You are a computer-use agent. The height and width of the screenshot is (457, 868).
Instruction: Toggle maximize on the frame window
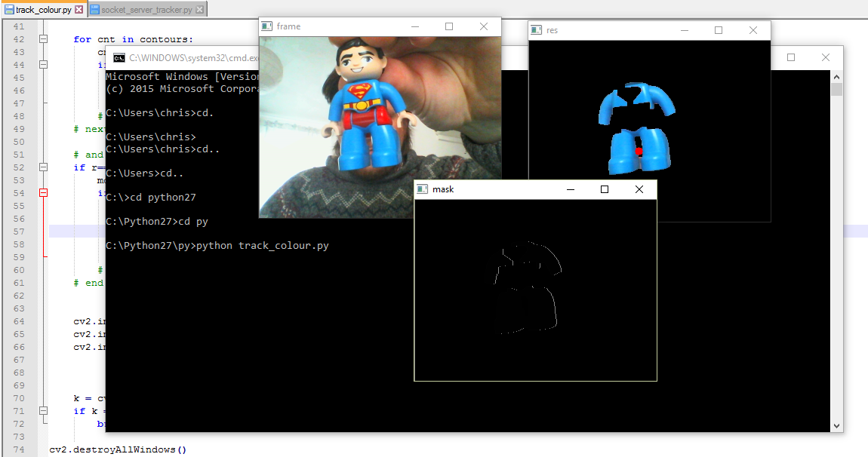tap(449, 26)
